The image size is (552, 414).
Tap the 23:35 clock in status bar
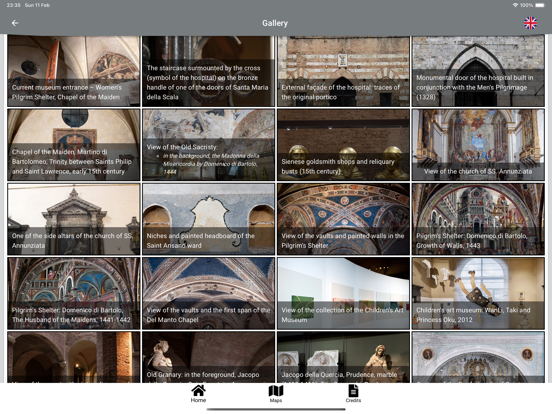point(13,5)
